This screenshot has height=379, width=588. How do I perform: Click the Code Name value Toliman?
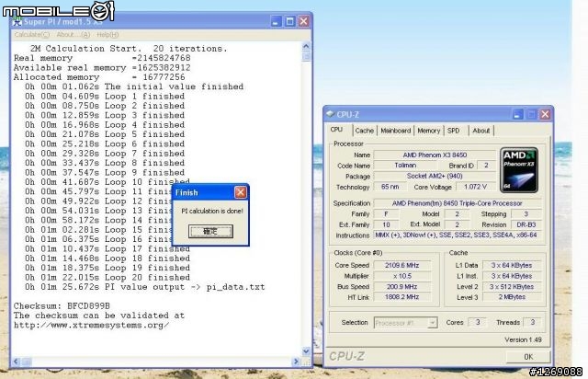(x=405, y=166)
